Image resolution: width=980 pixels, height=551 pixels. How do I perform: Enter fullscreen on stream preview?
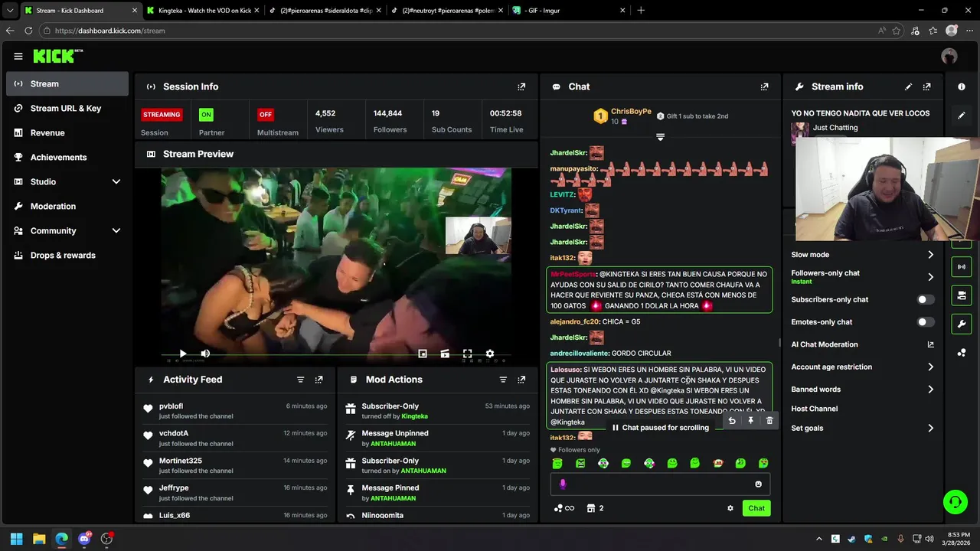[x=467, y=354]
